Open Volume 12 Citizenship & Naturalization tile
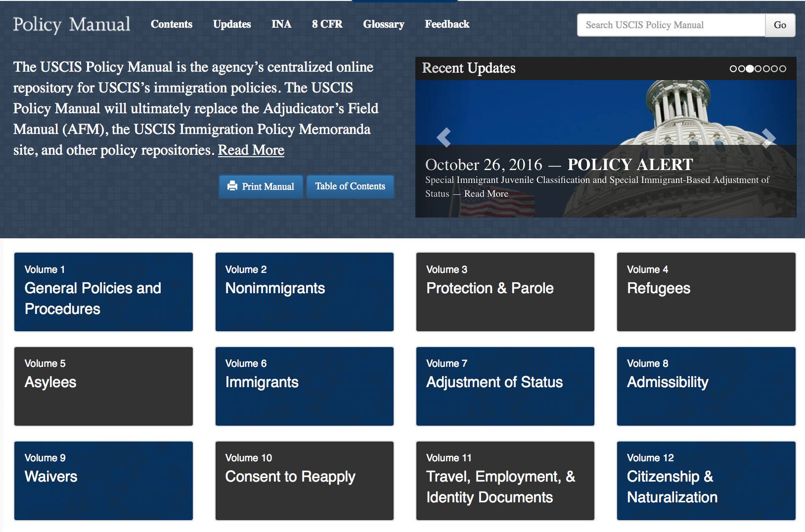 pyautogui.click(x=706, y=481)
